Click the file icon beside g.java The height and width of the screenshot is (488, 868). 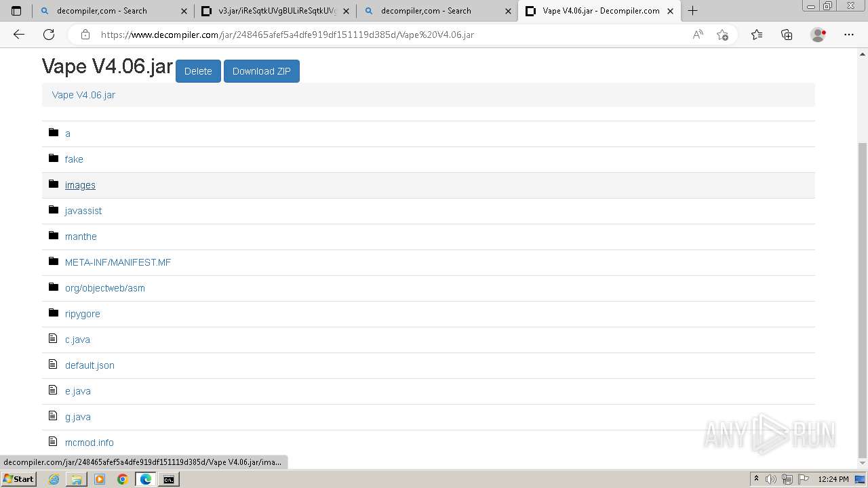[x=53, y=415]
